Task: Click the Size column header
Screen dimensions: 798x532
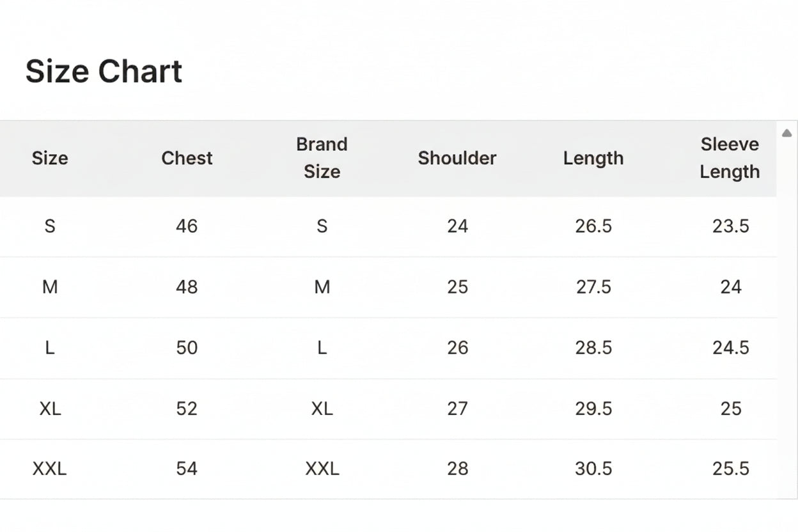Action: click(50, 158)
